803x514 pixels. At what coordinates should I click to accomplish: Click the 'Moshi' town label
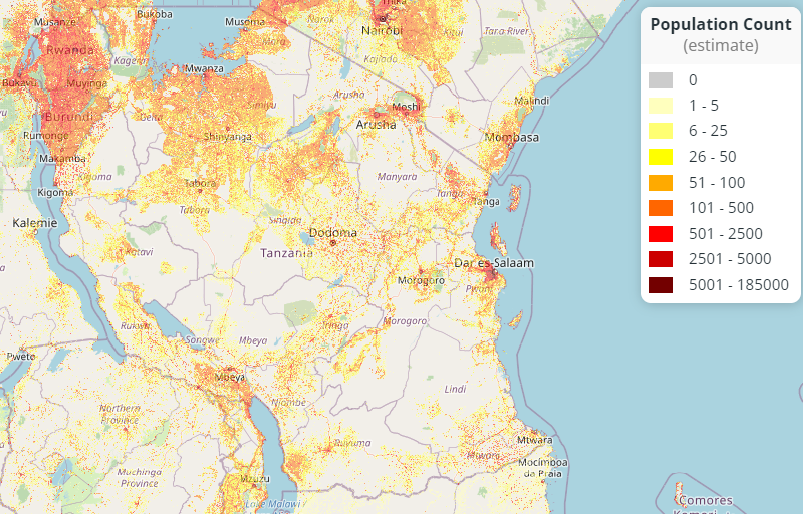[x=406, y=107]
